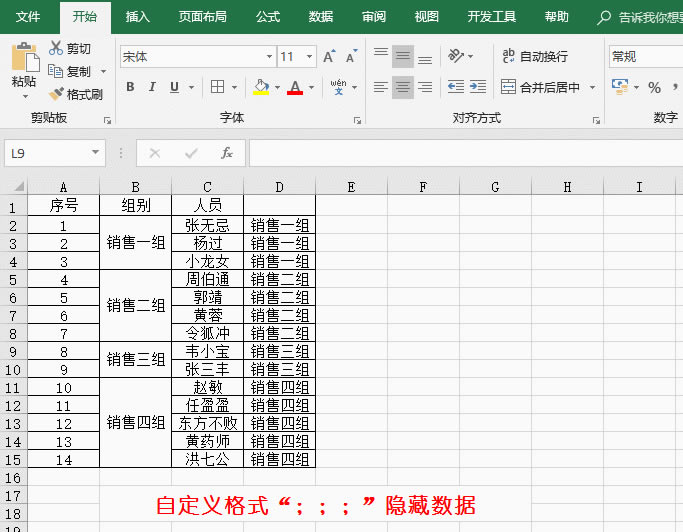Click the Paste clipboard icon
Screen dimensions: 683x532
click(x=24, y=57)
